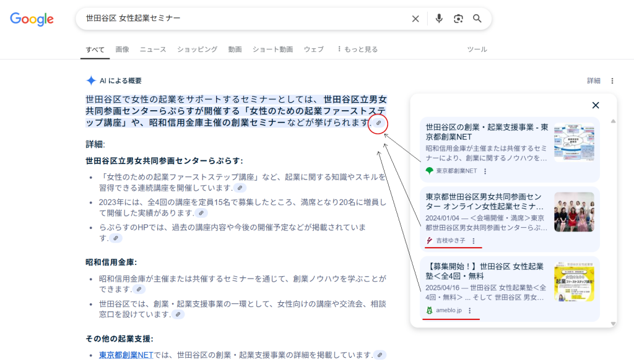Click the group photo thumbnail of seminar source
The height and width of the screenshot is (364, 634).
coord(574,212)
